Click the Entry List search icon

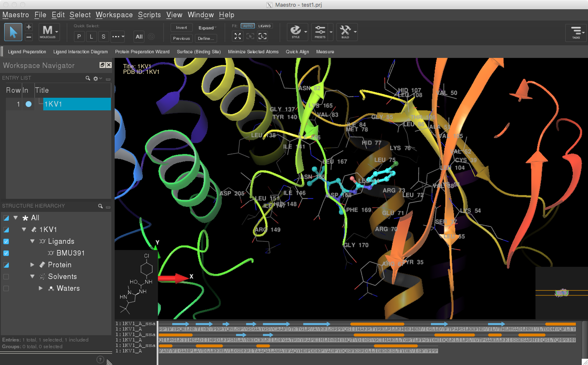[x=88, y=79]
